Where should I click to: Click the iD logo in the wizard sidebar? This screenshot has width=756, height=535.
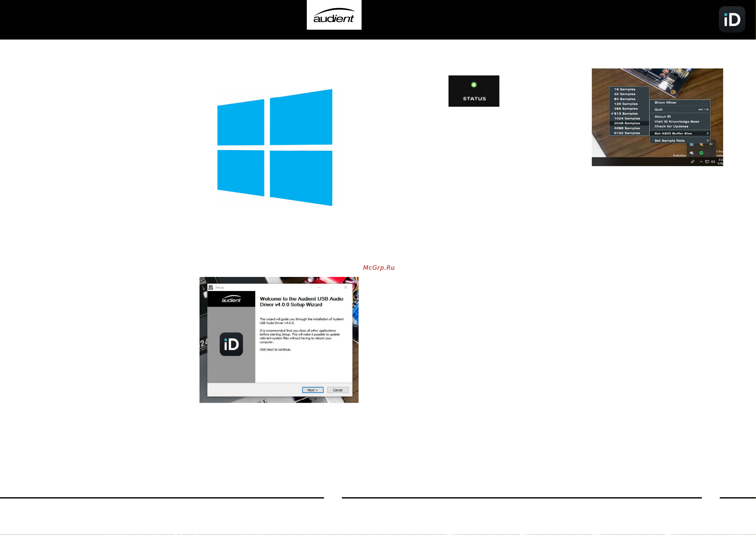(231, 344)
